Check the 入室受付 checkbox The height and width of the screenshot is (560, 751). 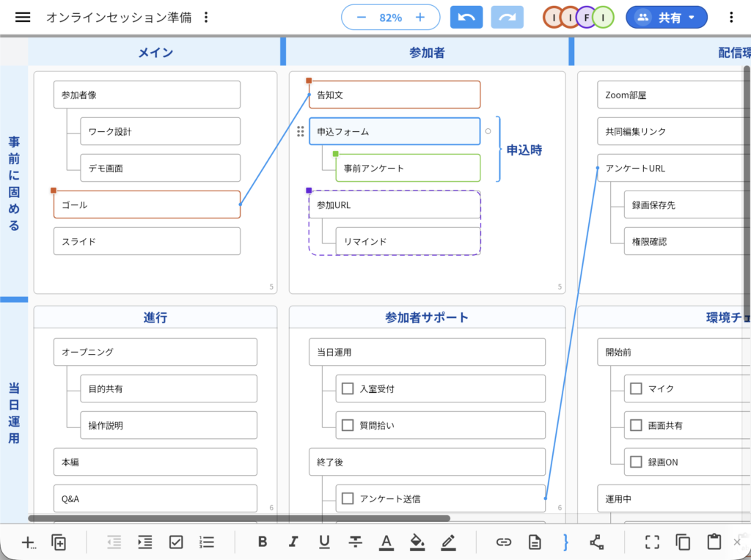click(x=347, y=388)
